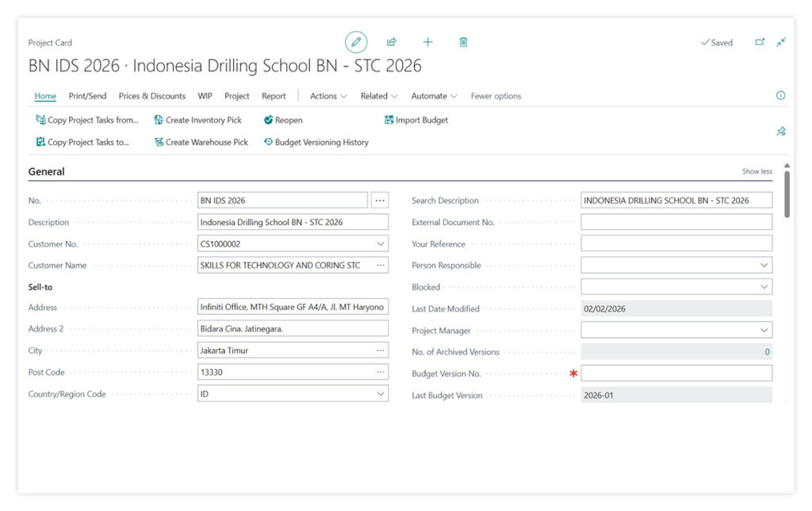This screenshot has height=511, width=812.
Task: Click the Create Warehouse Pick icon
Action: click(159, 142)
